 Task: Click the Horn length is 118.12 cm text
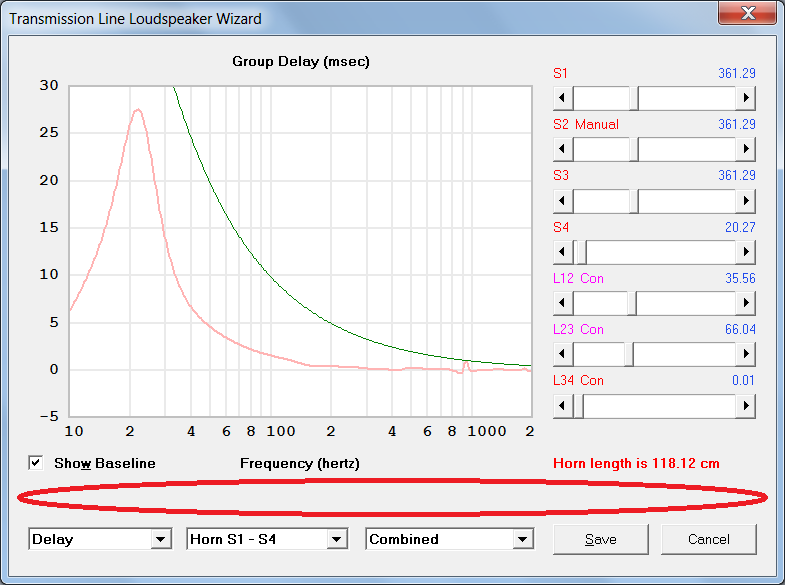[636, 463]
